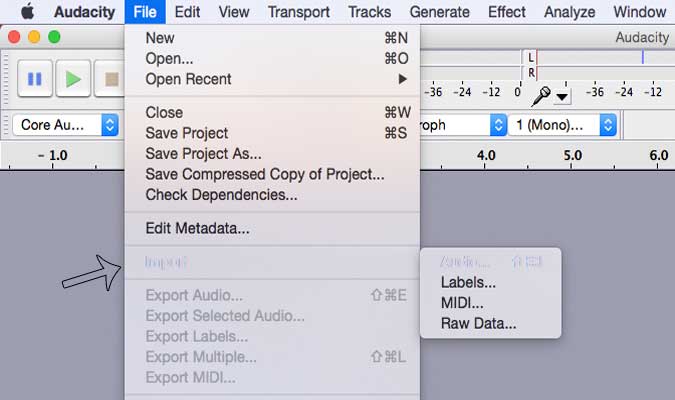Open the Effect menu

pyautogui.click(x=507, y=12)
